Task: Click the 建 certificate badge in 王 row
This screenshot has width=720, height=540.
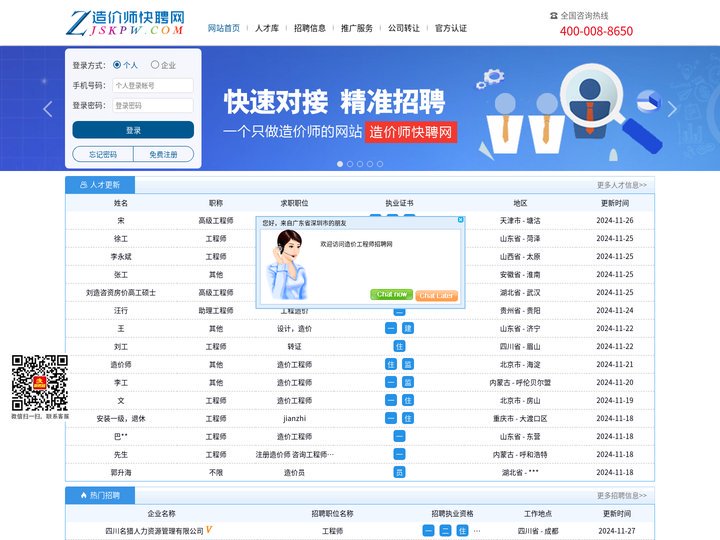Action: (408, 328)
